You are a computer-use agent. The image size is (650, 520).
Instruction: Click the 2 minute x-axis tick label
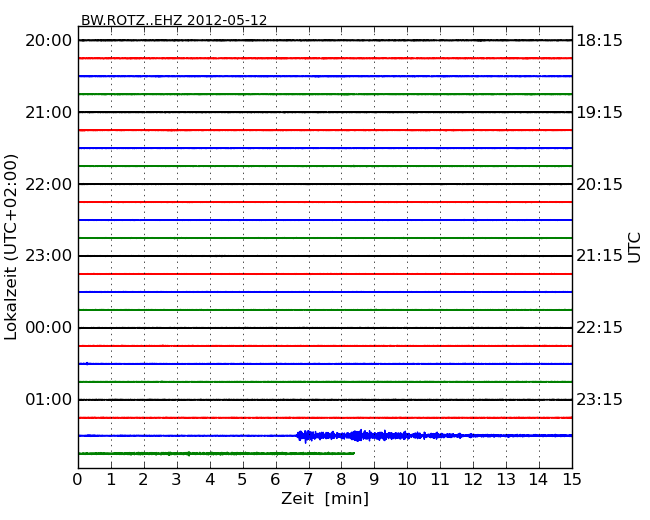[144, 480]
